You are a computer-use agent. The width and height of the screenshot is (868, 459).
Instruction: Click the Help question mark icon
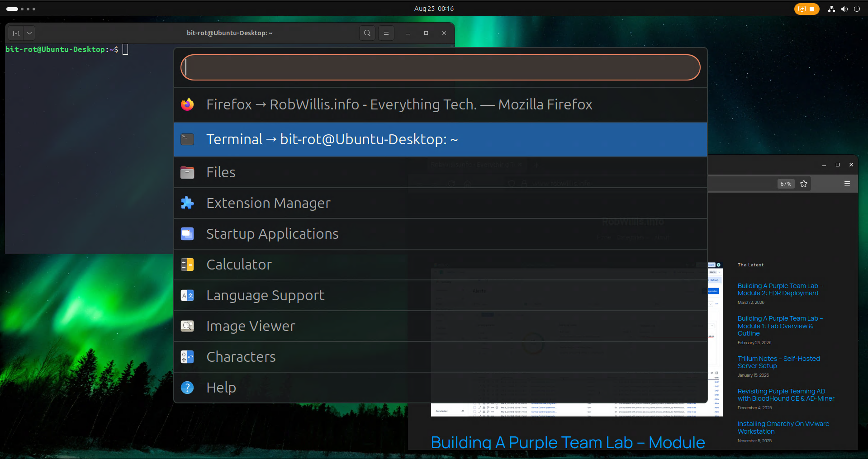pos(187,388)
